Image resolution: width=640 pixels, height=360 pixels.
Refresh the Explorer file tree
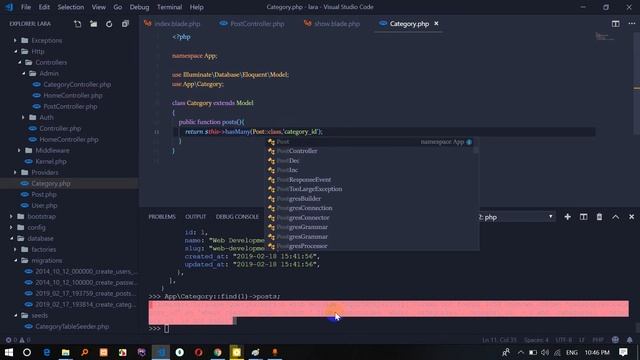click(x=109, y=24)
